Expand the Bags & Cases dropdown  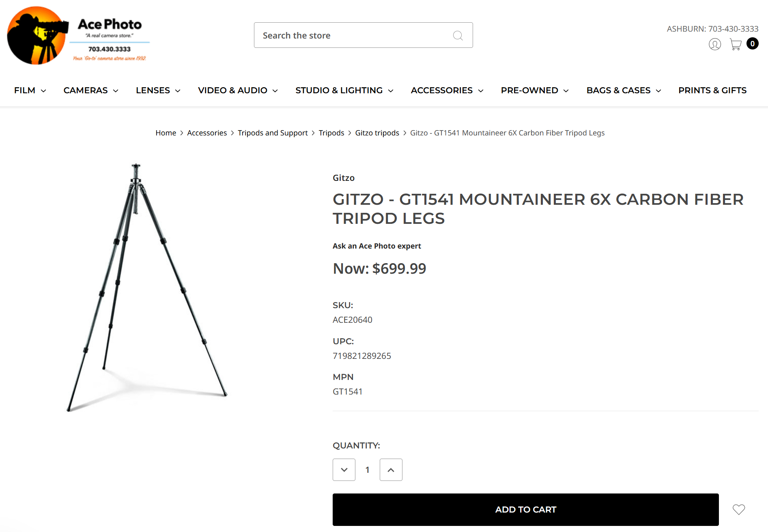point(624,90)
